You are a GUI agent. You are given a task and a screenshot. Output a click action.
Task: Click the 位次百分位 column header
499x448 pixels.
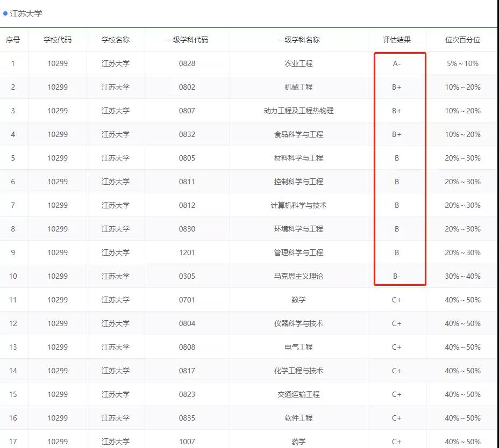[462, 39]
